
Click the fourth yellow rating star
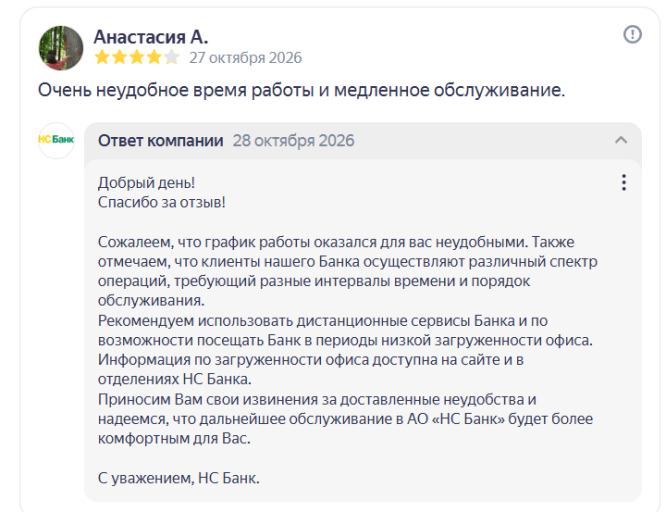coord(154,57)
